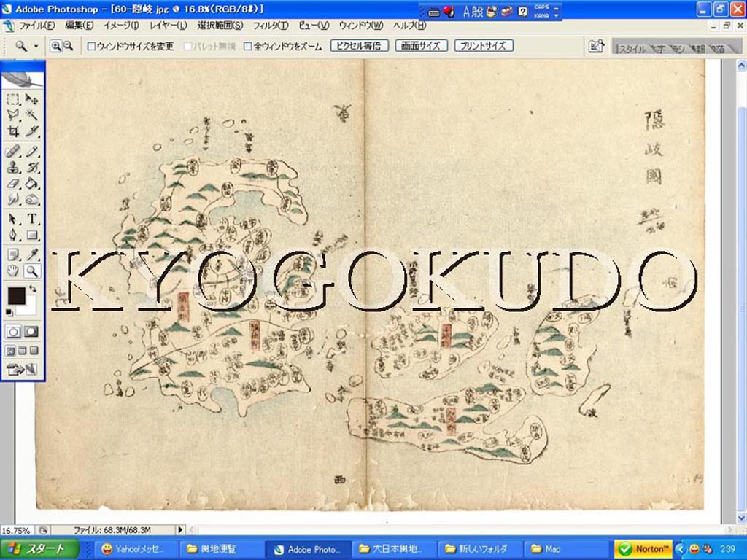Screen dimensions: 747x560
Task: Select the Crop tool
Action: pyautogui.click(x=13, y=131)
